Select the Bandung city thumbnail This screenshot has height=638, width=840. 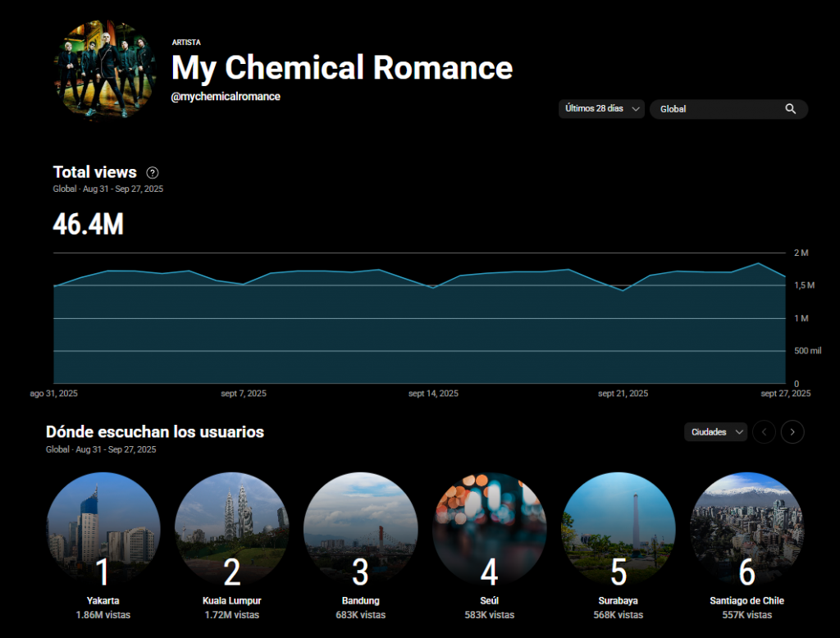click(360, 529)
